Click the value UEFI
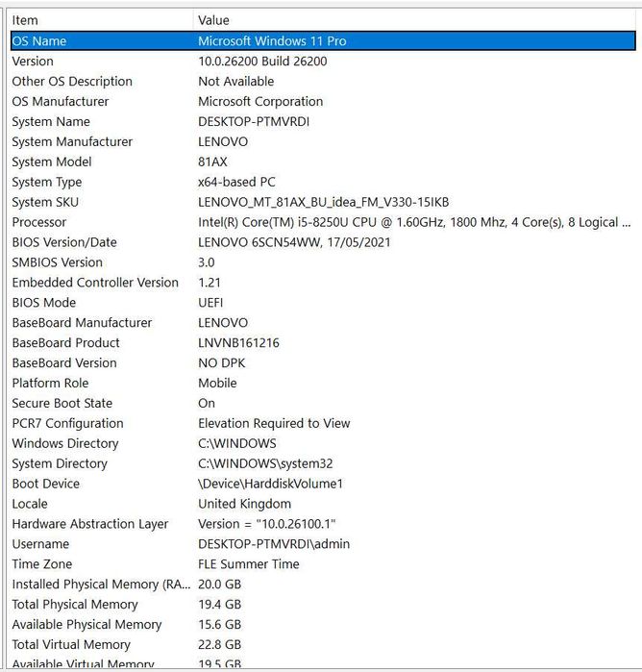 [x=210, y=303]
